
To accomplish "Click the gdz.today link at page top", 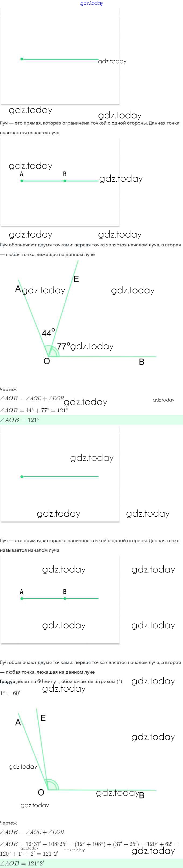I will [x=91, y=3].
